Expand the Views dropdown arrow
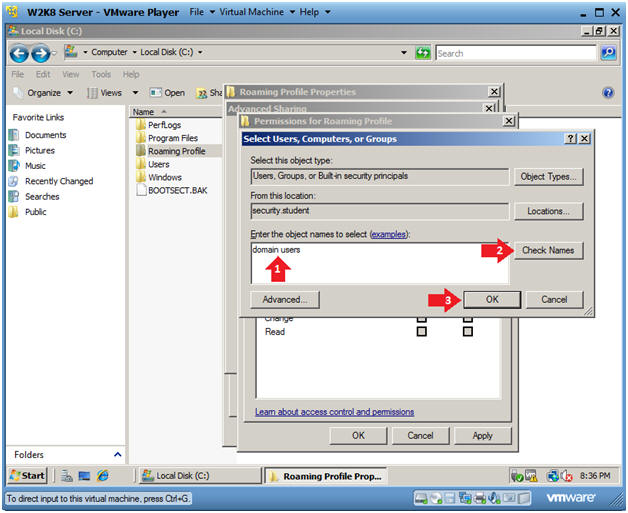Viewport: 628px width, 513px height. (x=135, y=93)
